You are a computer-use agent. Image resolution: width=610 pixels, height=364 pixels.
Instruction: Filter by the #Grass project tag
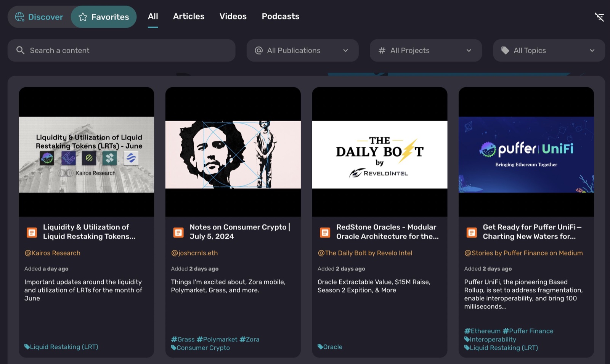tap(183, 339)
